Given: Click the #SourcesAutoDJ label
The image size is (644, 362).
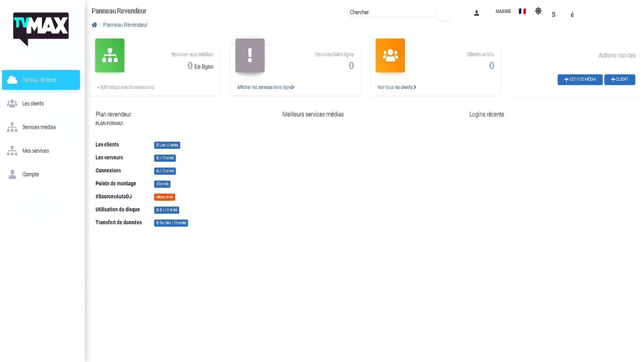Looking at the screenshot, I should (x=114, y=197).
